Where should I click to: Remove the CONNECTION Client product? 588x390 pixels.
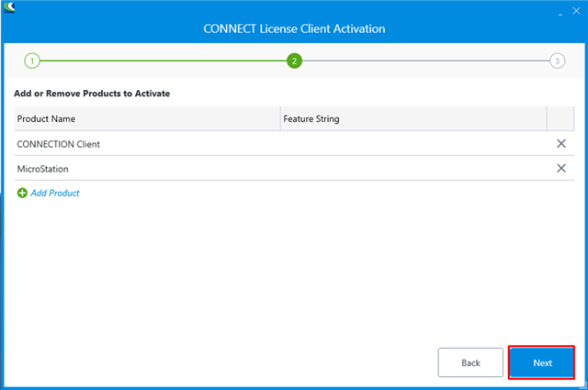coord(560,144)
